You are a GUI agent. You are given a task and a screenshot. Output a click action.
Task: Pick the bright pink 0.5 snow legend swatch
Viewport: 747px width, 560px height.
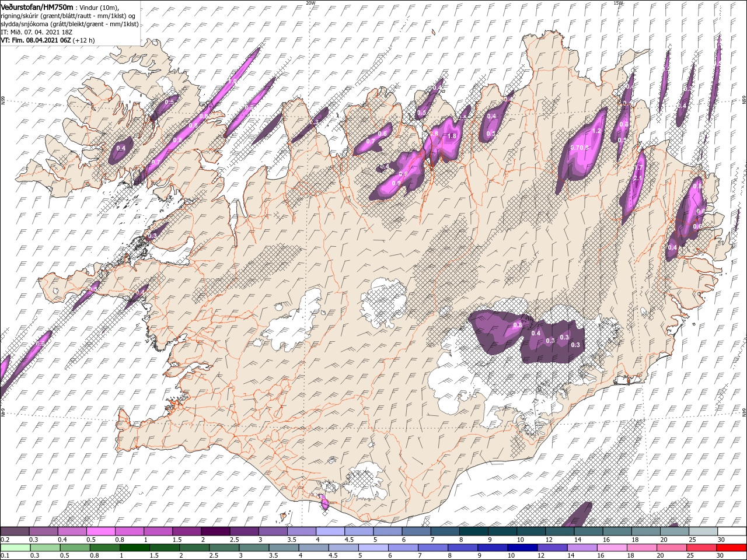[x=100, y=531]
